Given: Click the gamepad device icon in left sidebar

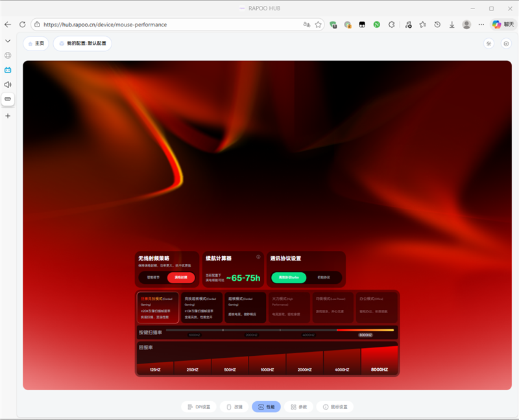Looking at the screenshot, I should [x=8, y=69].
